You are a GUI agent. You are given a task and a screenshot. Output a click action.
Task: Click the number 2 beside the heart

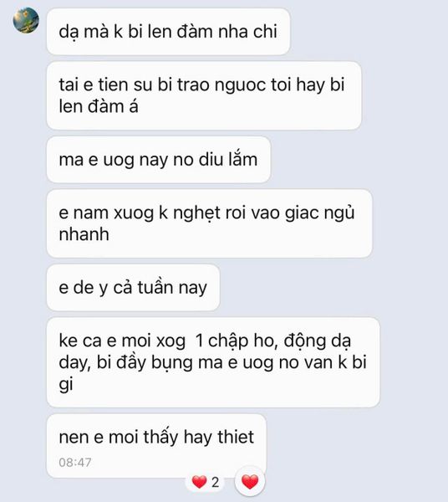pyautogui.click(x=215, y=482)
